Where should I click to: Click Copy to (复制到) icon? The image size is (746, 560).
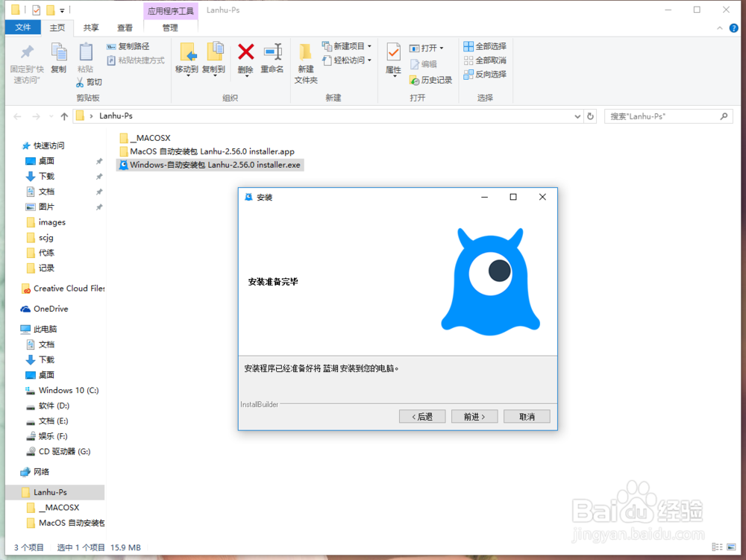pos(214,52)
